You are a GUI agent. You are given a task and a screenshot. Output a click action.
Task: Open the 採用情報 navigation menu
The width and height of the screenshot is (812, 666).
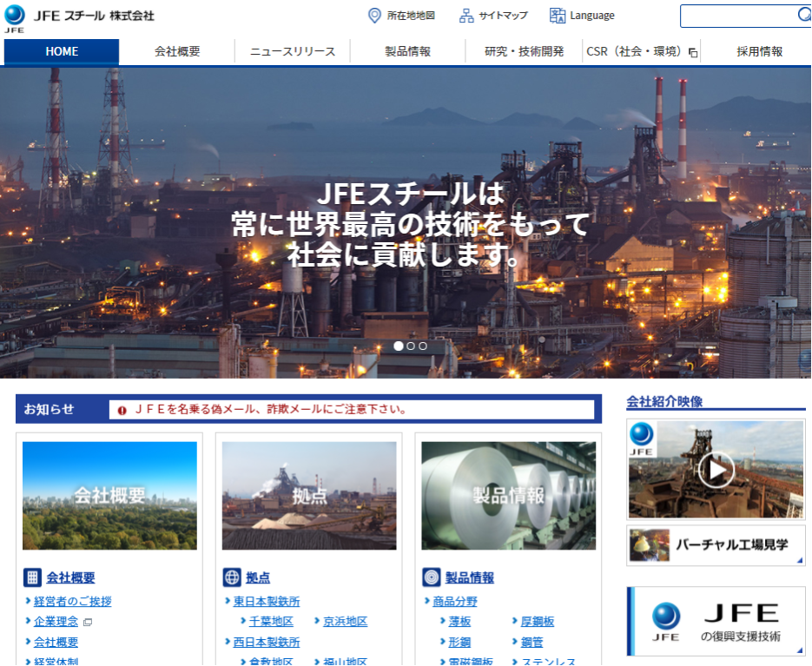(759, 51)
